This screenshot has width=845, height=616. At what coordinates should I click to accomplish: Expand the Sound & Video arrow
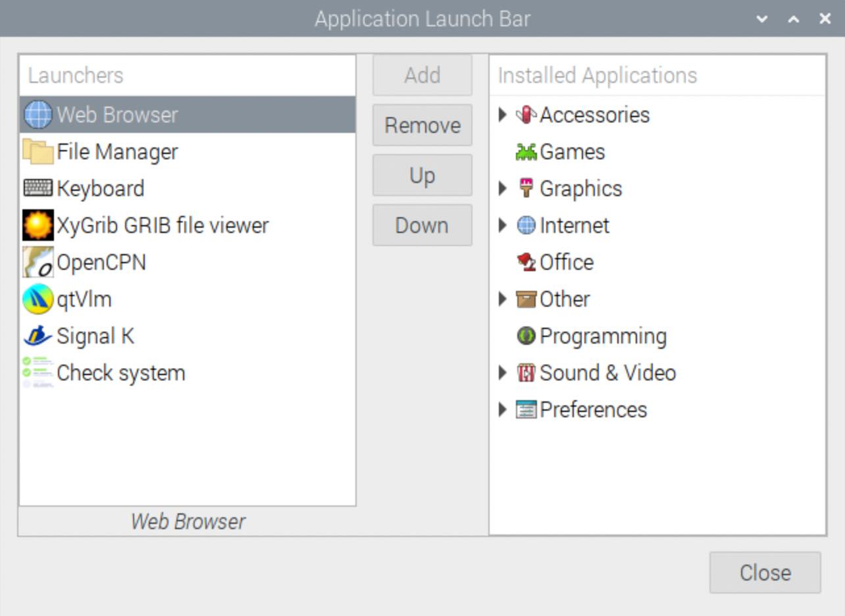[503, 372]
